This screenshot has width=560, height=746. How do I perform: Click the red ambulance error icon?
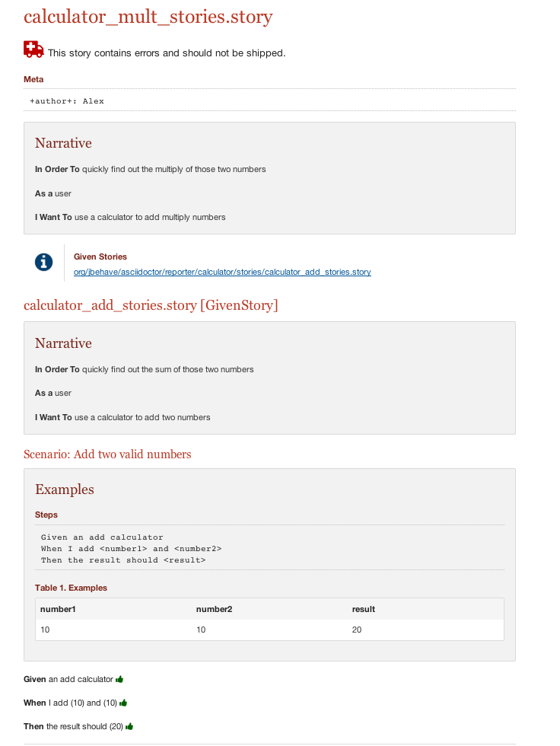(x=33, y=49)
